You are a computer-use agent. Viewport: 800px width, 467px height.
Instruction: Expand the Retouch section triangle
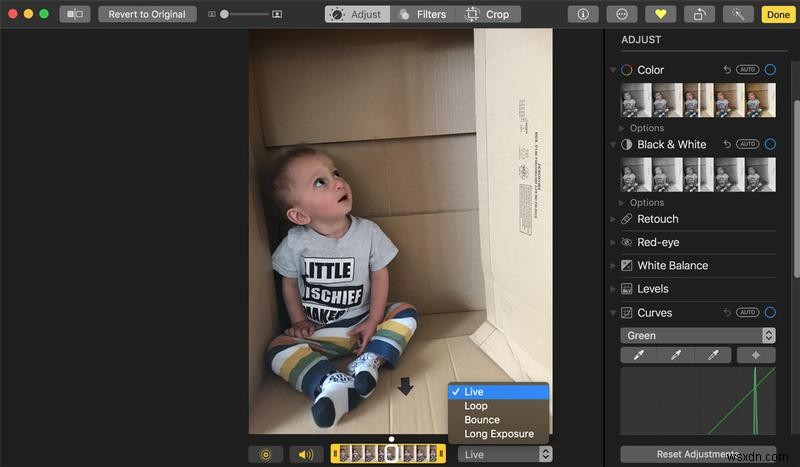click(613, 219)
